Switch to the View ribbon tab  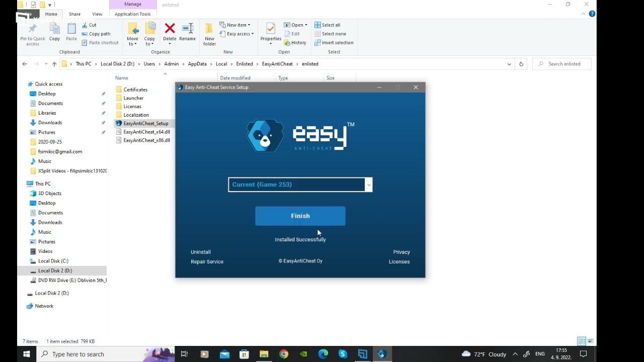[97, 14]
